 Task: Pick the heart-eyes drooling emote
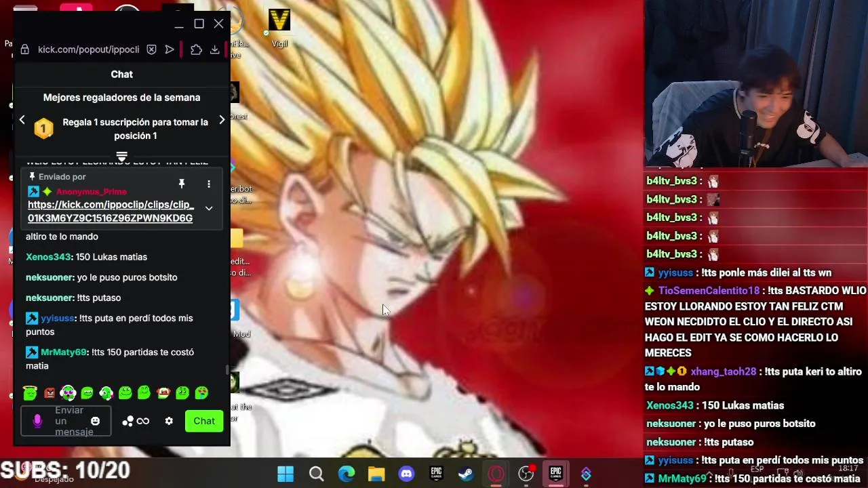(x=201, y=392)
